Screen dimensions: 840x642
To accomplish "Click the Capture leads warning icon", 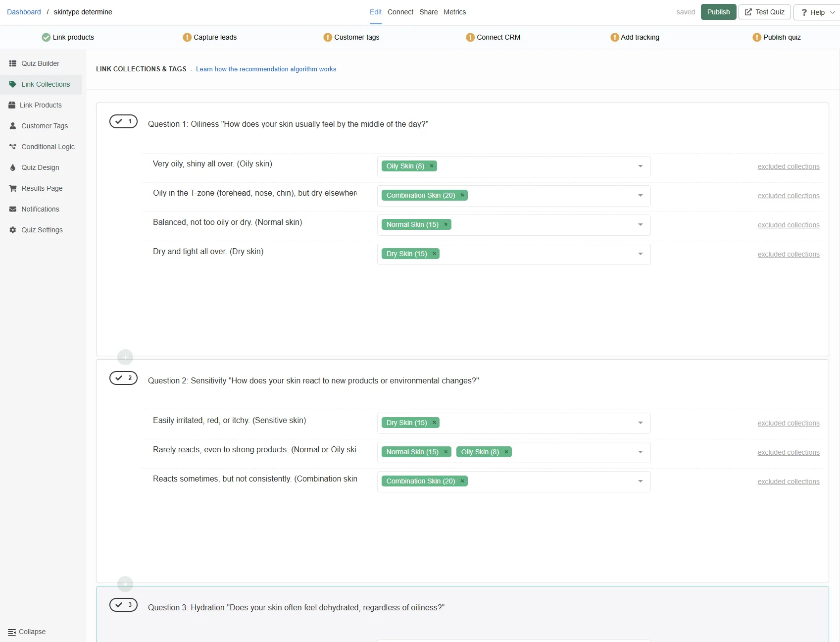I will tap(187, 37).
